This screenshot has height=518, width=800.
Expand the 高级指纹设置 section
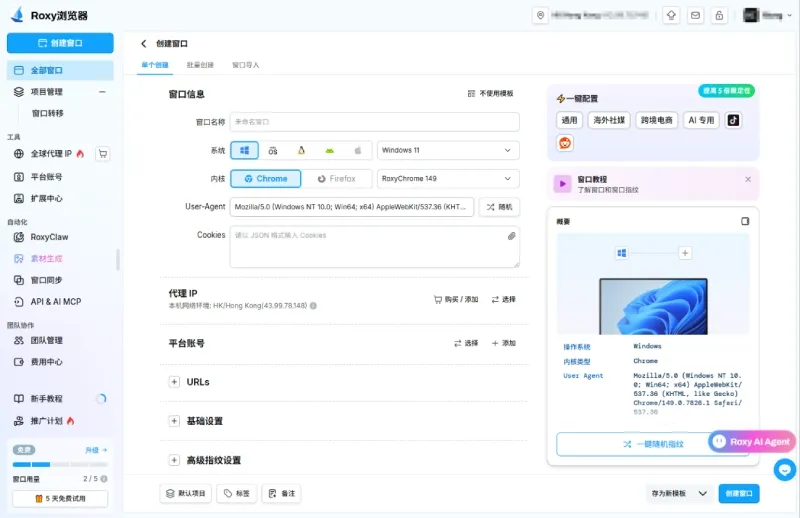(x=174, y=460)
